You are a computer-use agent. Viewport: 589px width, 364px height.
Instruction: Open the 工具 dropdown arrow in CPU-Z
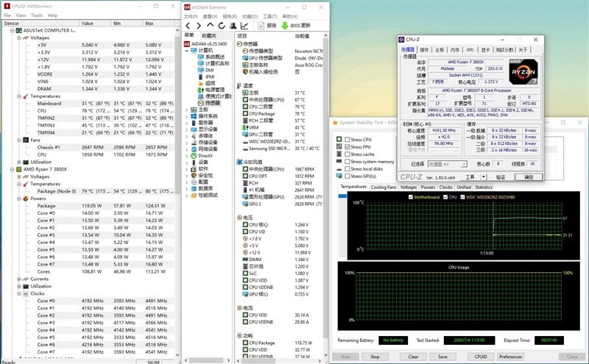[484, 176]
